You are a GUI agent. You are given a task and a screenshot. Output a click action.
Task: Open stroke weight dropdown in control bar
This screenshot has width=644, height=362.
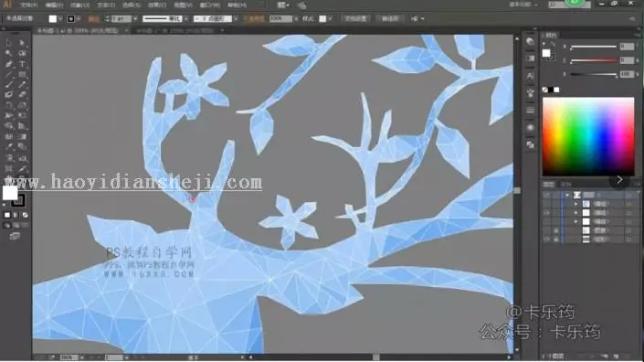click(135, 19)
